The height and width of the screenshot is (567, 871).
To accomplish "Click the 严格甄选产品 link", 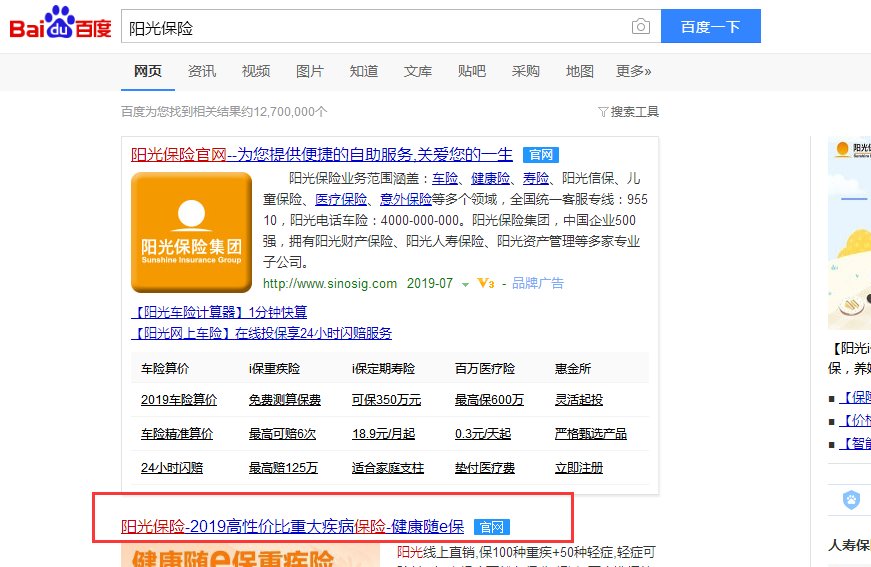I will (x=591, y=434).
